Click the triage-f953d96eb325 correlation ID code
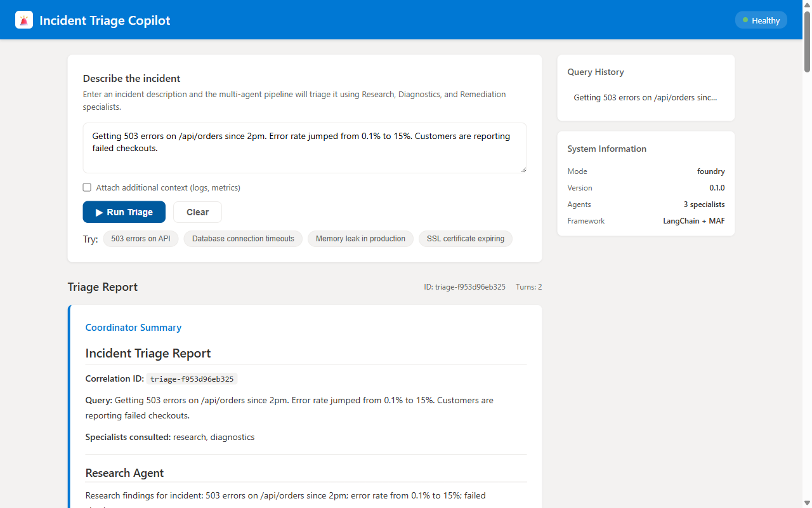The image size is (812, 508). [192, 378]
